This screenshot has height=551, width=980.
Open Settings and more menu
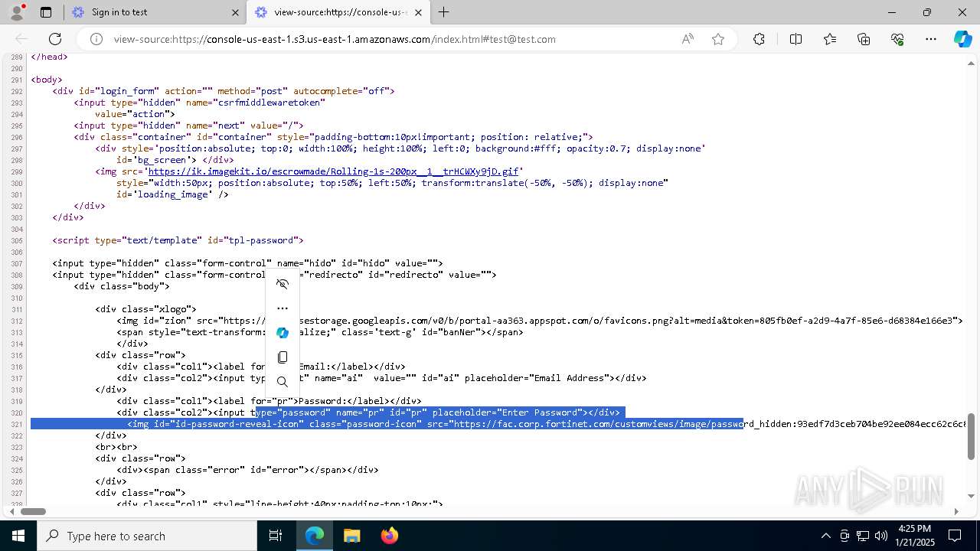point(931,39)
